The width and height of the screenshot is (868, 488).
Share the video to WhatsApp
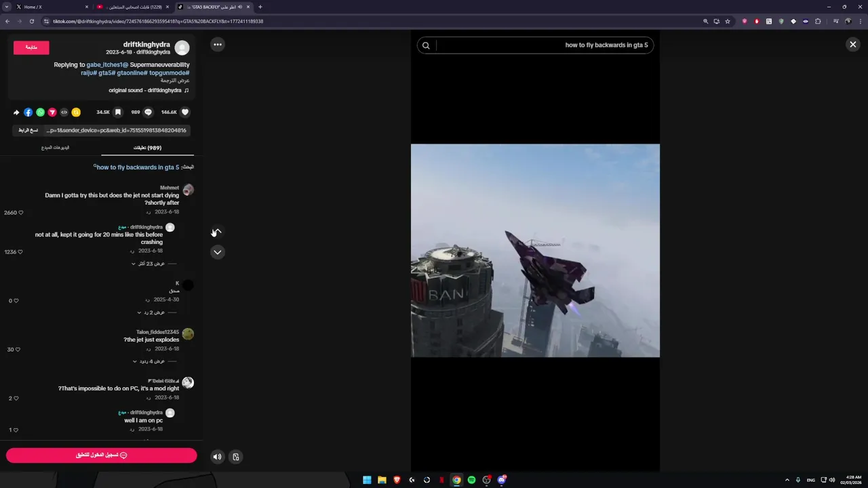click(40, 113)
